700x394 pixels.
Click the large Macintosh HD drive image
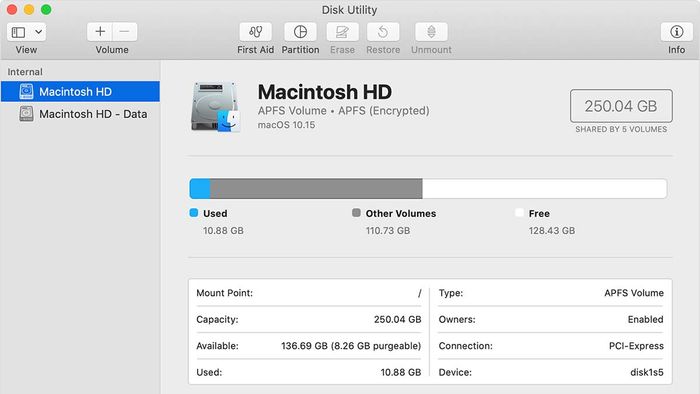click(x=216, y=107)
